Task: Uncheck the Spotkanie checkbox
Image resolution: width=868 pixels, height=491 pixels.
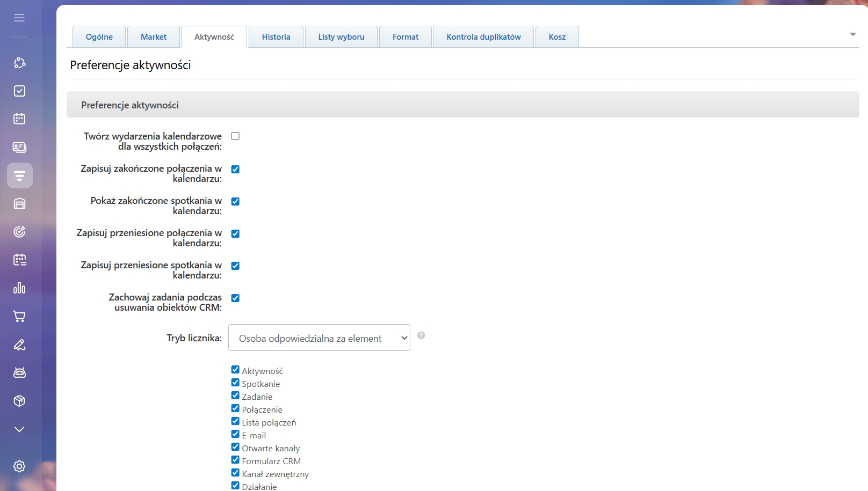Action: click(235, 383)
